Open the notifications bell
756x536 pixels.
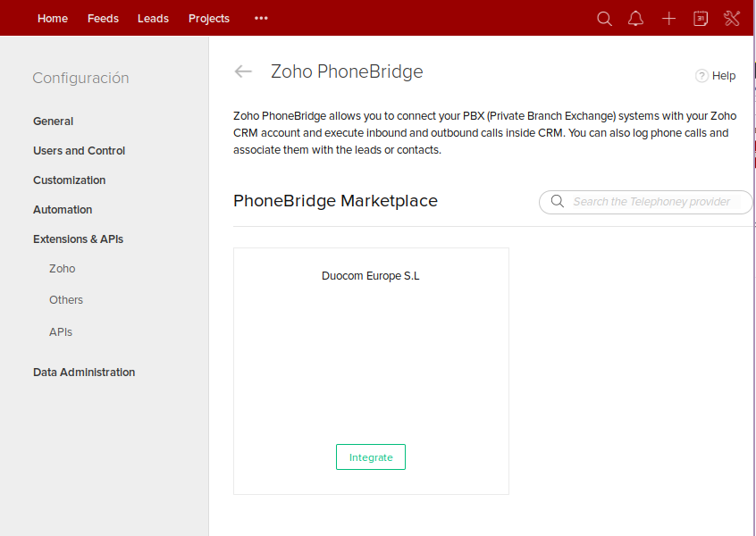point(635,19)
